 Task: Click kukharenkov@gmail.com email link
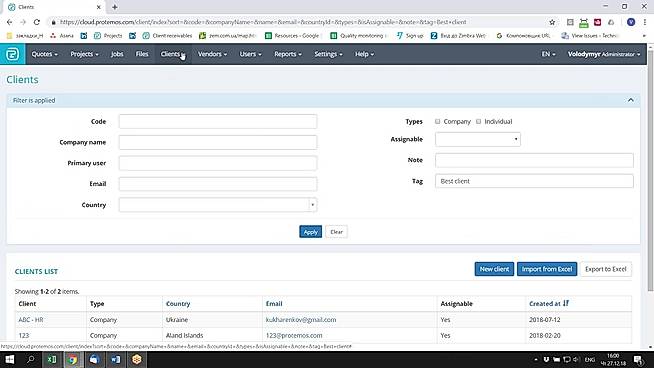[301, 320]
